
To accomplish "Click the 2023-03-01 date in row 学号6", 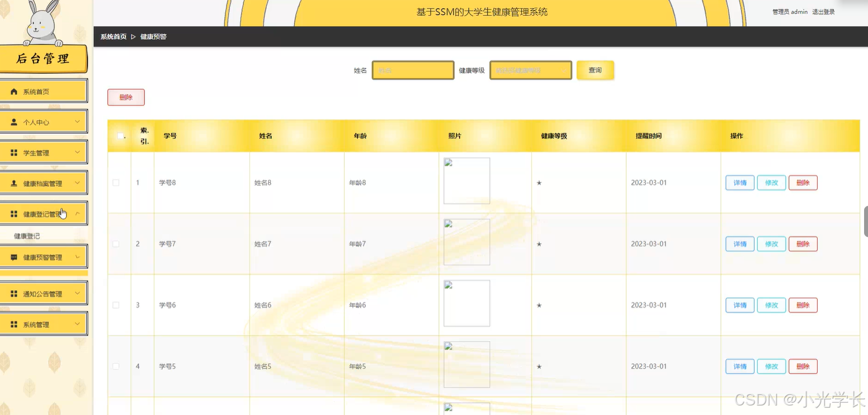I will 649,305.
